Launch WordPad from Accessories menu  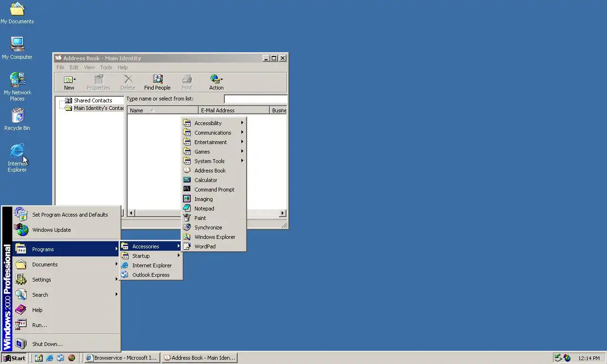click(213, 246)
